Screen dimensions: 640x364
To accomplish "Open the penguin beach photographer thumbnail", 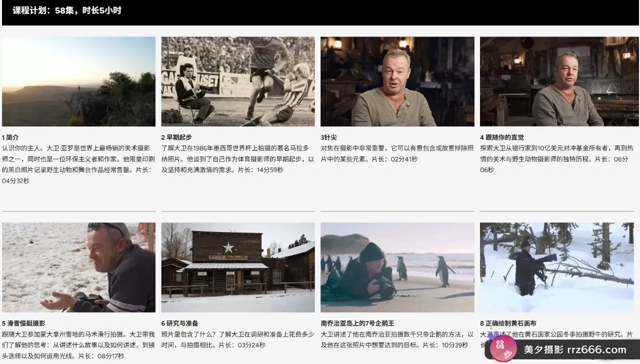I will click(397, 267).
